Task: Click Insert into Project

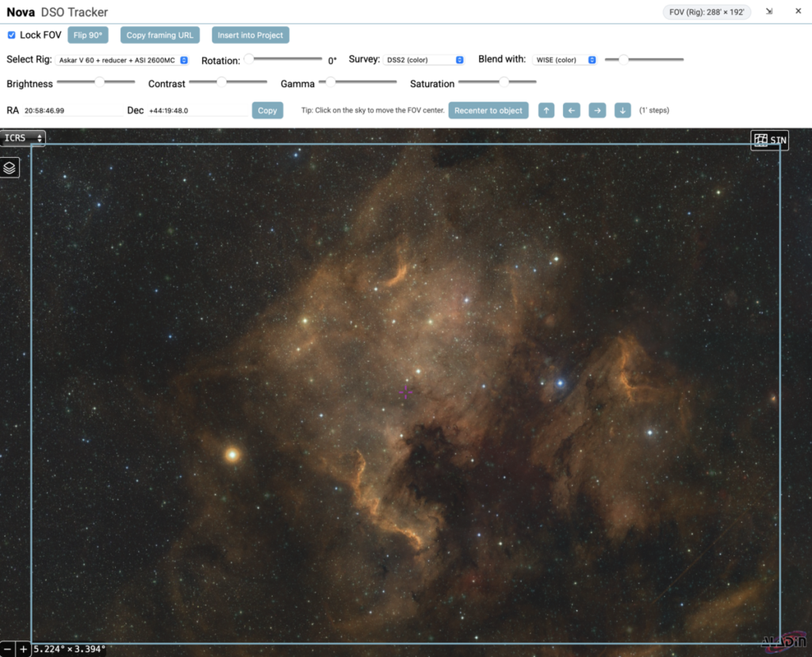Action: [x=250, y=35]
